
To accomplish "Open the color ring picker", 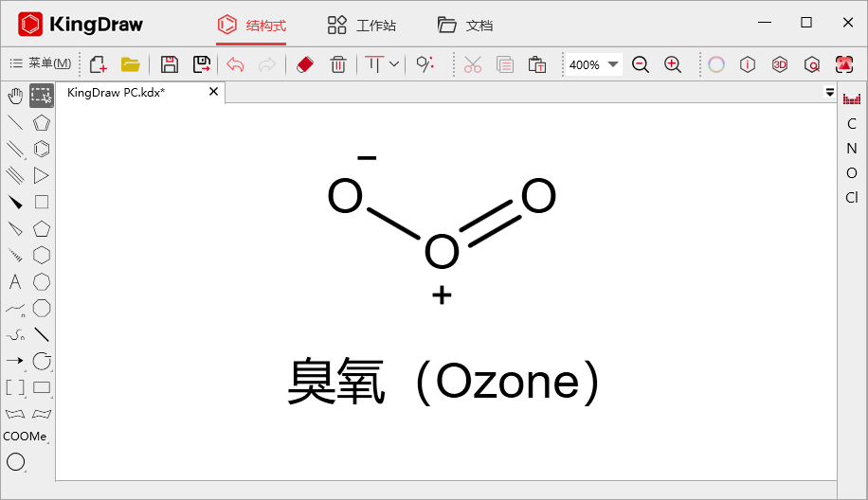I will (715, 64).
